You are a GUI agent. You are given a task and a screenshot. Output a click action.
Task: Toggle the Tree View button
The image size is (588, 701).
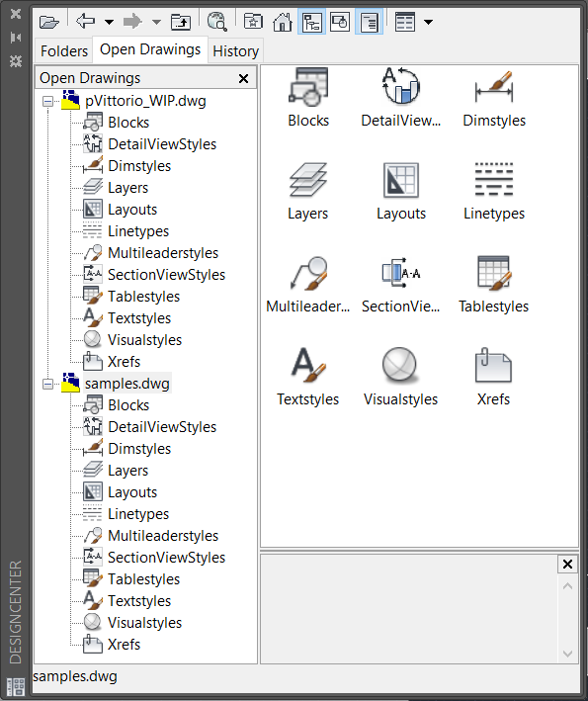coord(311,22)
